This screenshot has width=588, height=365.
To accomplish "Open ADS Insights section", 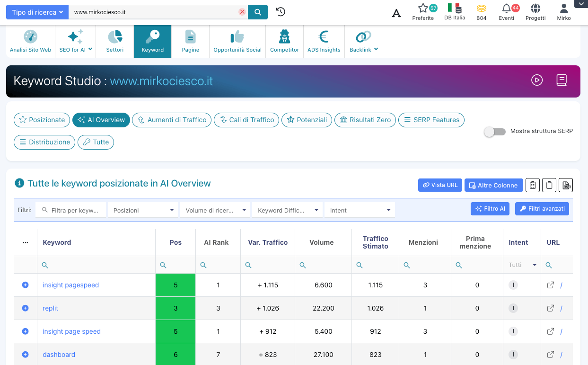I will pos(324,41).
